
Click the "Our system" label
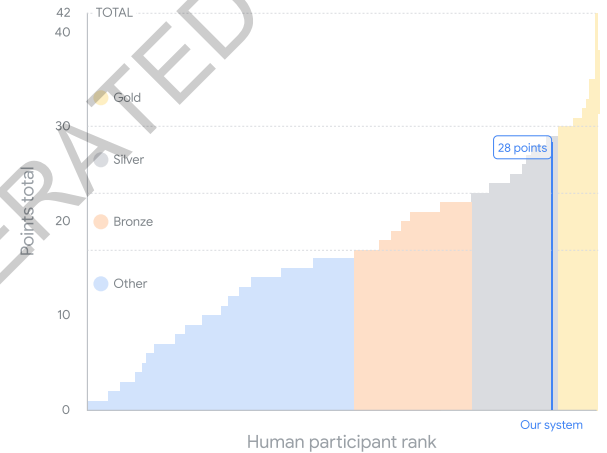[x=551, y=425]
